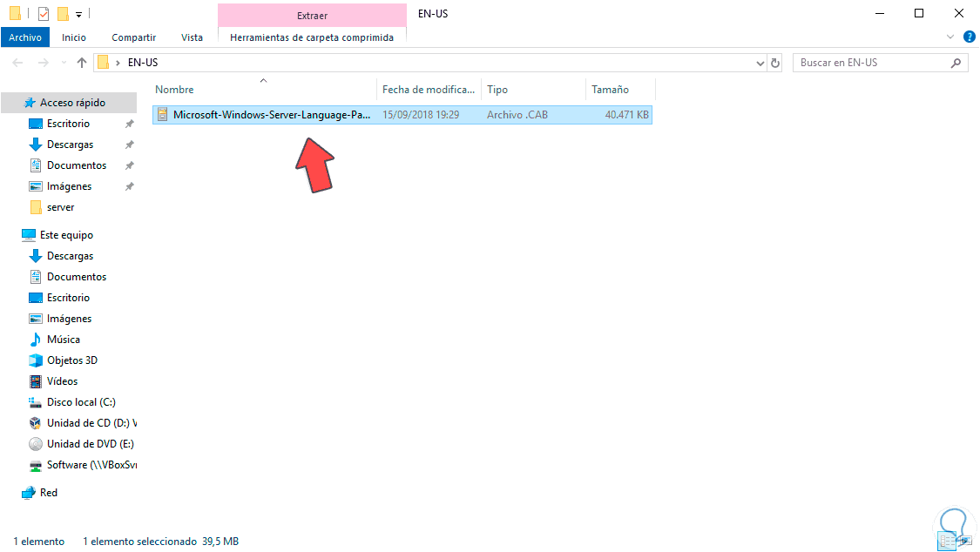Click the Red network icon
This screenshot has height=552, width=980.
coord(28,493)
